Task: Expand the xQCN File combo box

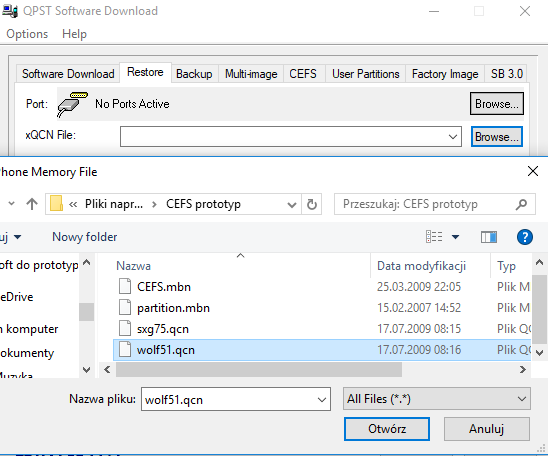Action: click(x=453, y=137)
